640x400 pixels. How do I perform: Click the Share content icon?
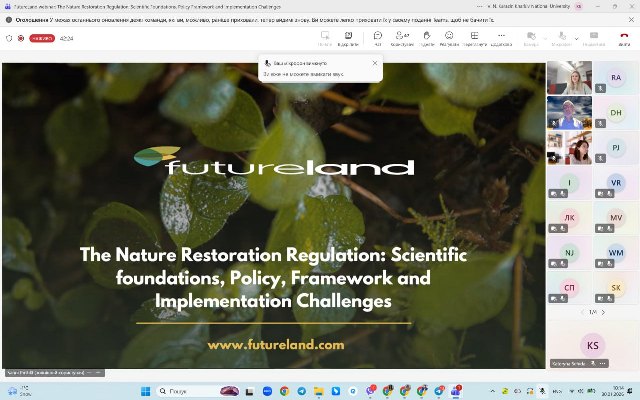point(593,38)
